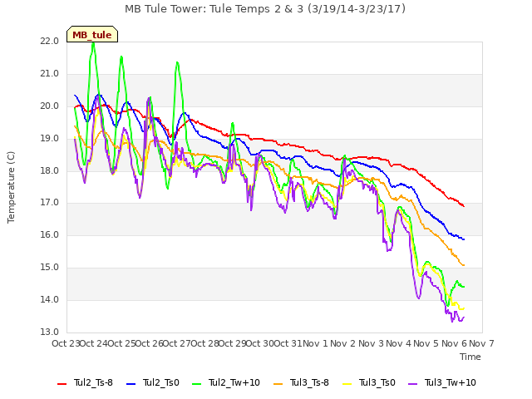Viewport: 532px width, 399px height.
Task: Click the 17.0 y-axis tick label
Action: (50, 203)
